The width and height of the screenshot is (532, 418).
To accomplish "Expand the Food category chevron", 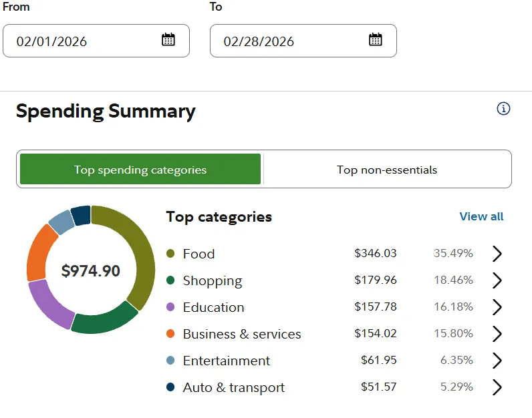I will pos(497,254).
